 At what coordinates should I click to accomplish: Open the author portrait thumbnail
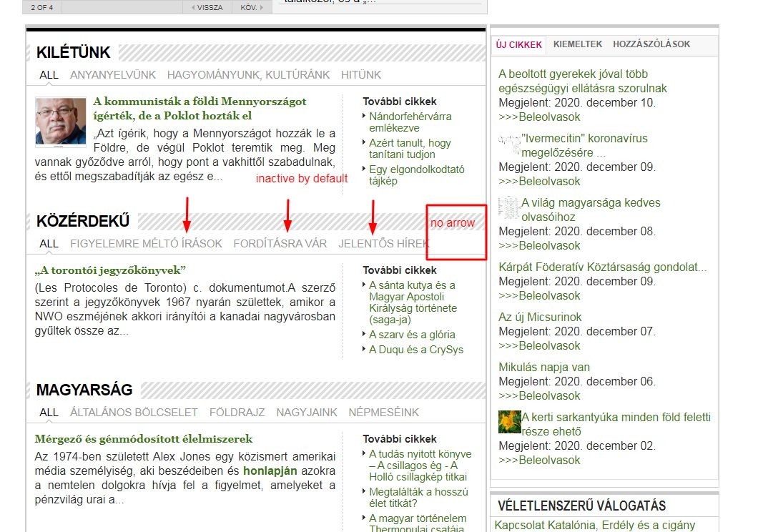click(x=61, y=122)
